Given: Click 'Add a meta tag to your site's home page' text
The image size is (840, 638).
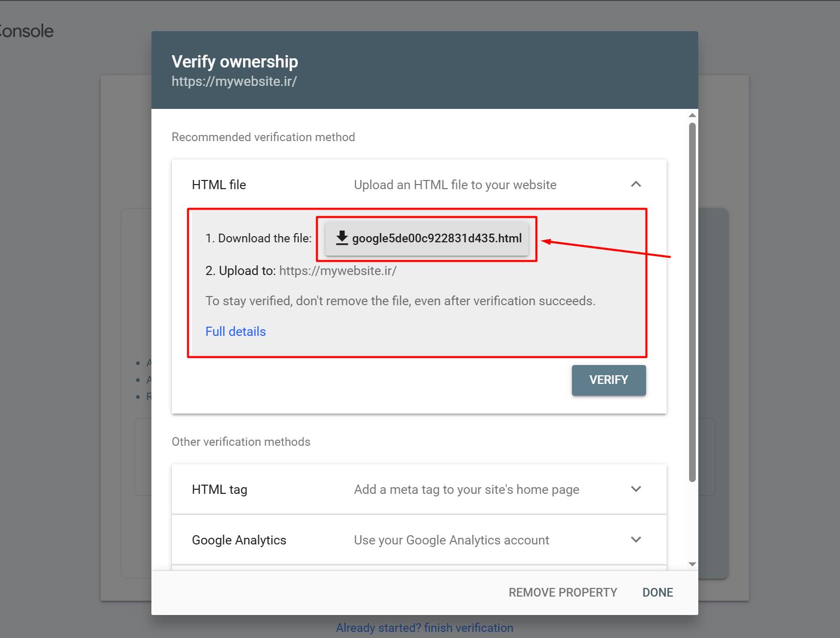Looking at the screenshot, I should [x=466, y=489].
